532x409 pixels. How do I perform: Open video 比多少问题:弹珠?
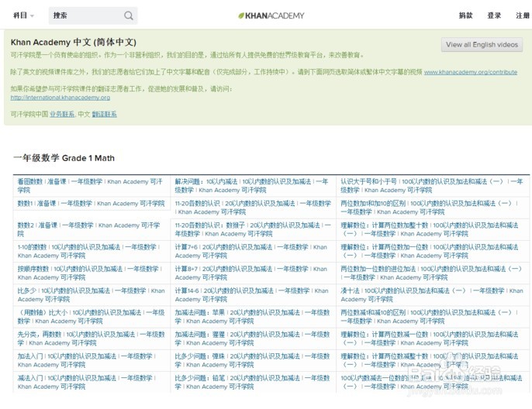coord(252,360)
